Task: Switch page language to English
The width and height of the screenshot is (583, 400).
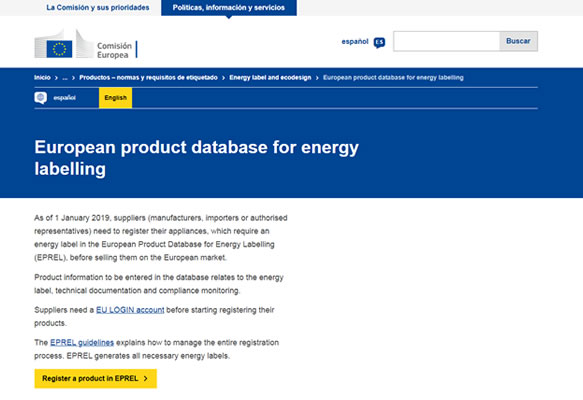Action: tap(115, 98)
